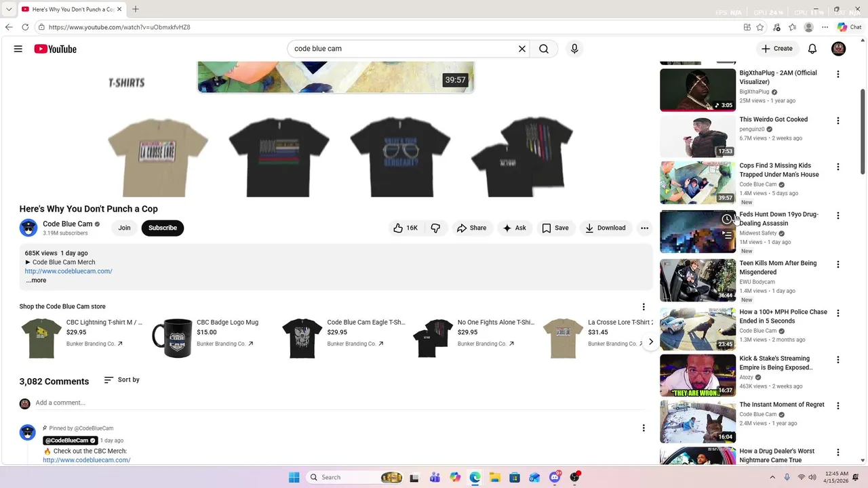The width and height of the screenshot is (868, 488).
Task: Clear the search box text
Action: [522, 49]
